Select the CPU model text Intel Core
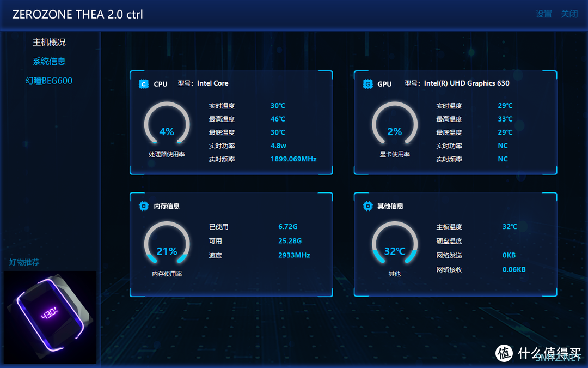The width and height of the screenshot is (588, 368). point(213,83)
